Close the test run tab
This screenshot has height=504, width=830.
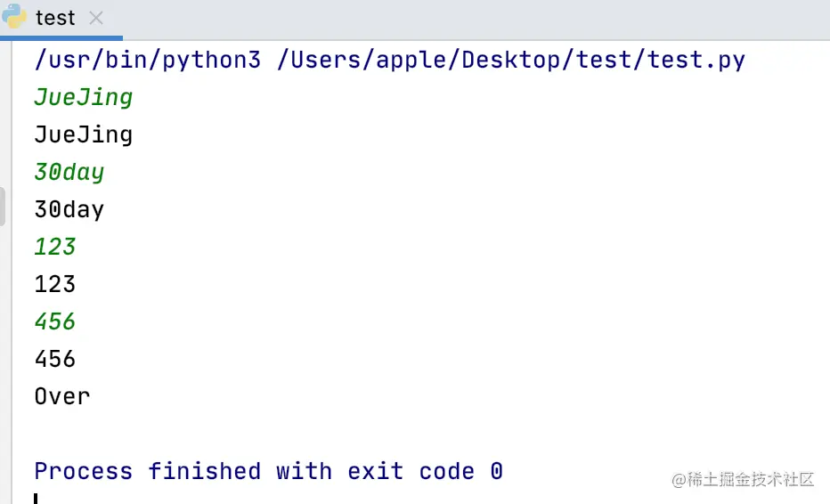pos(96,18)
